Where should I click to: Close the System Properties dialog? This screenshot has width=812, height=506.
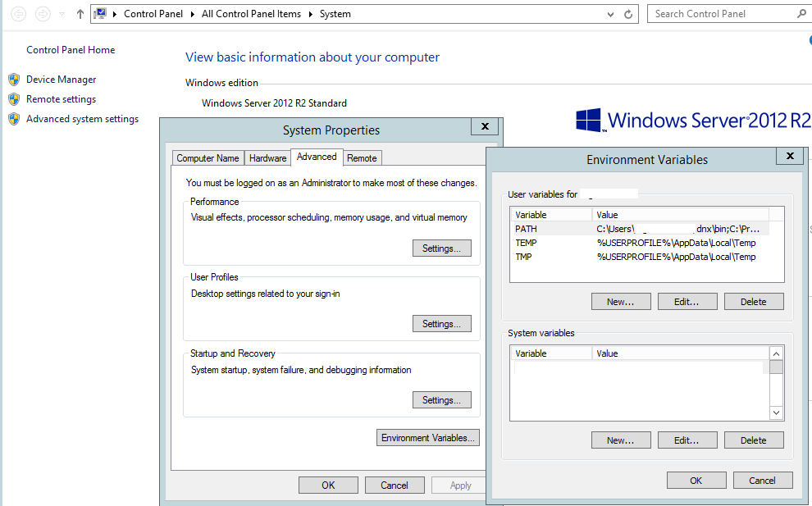[485, 126]
